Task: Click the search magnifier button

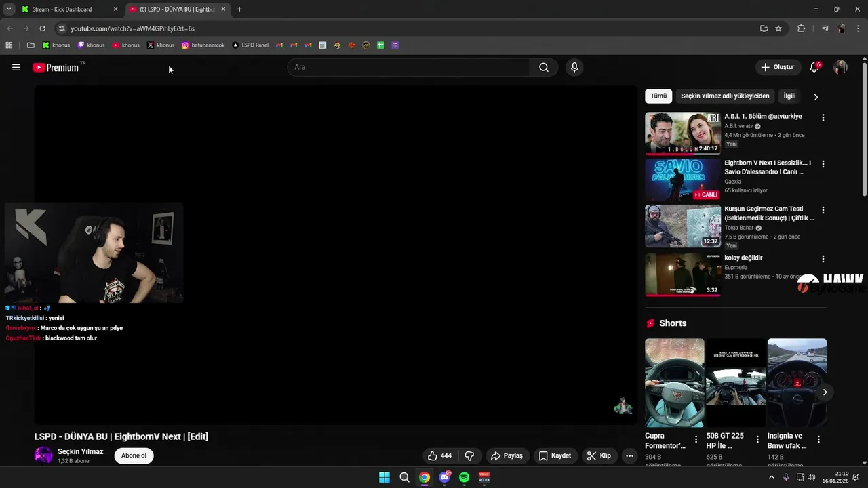Action: click(x=544, y=67)
